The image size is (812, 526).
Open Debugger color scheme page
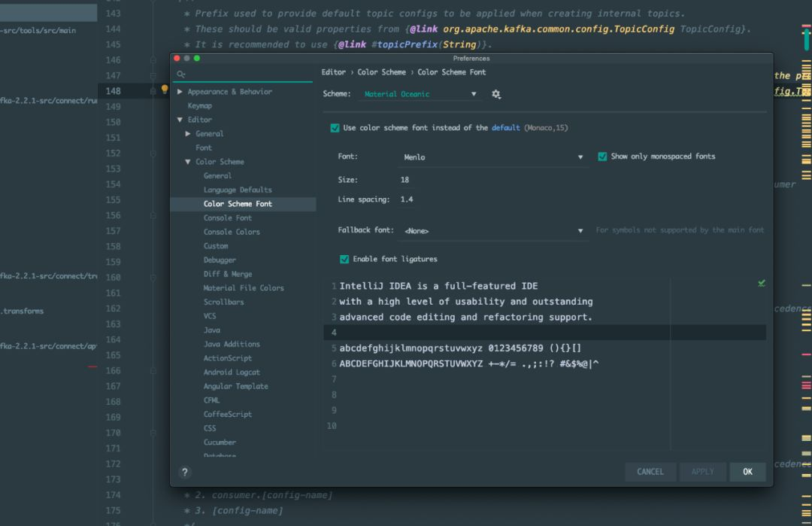(220, 260)
